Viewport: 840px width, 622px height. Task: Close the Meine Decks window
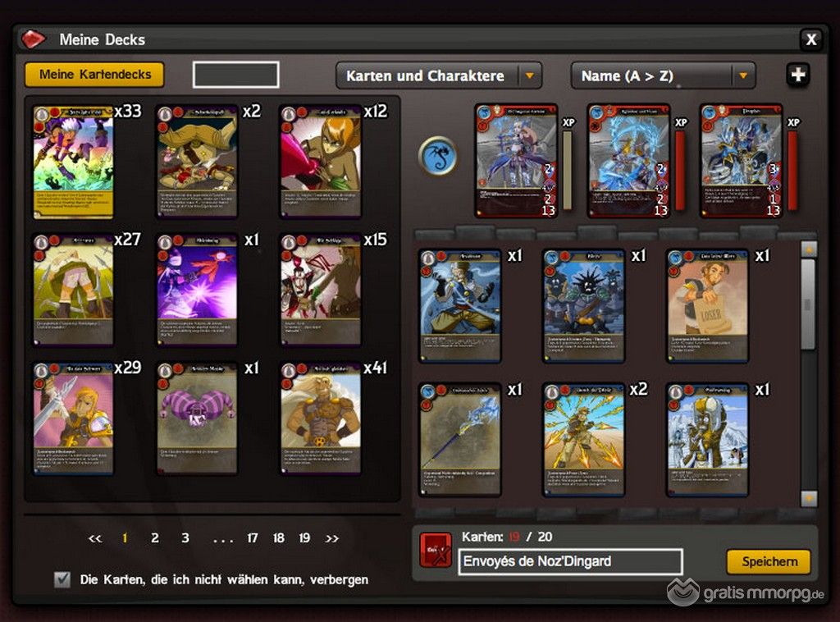tap(811, 39)
